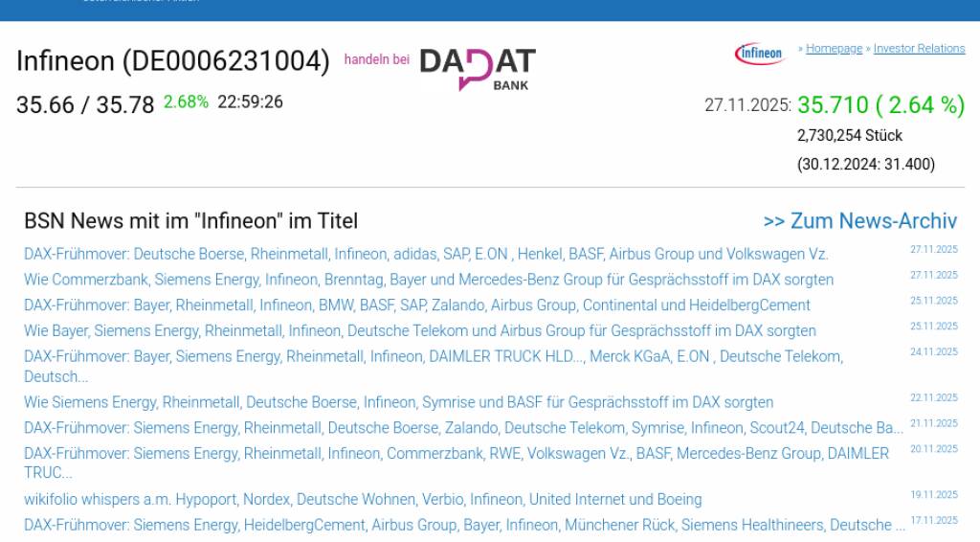980x542 pixels.
Task: Open DAX-Frühmover article mentioning Münchener Rück
Action: pyautogui.click(x=463, y=526)
